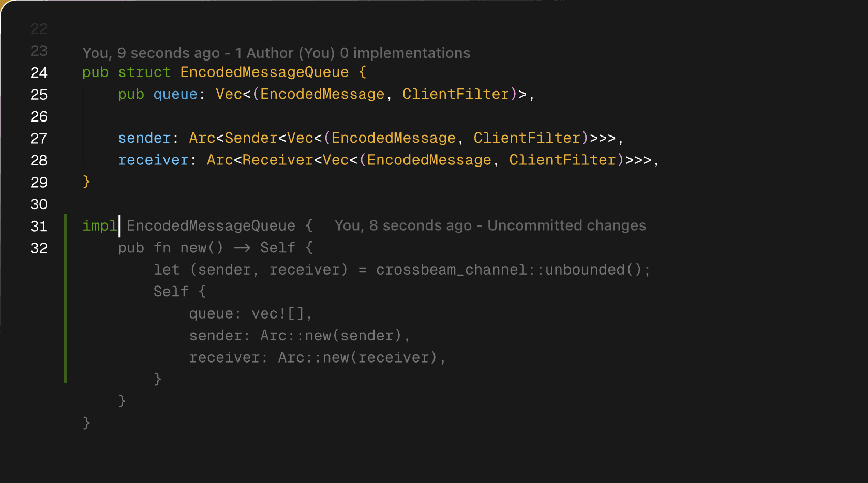Click the closing brace on line 29
The image size is (868, 483).
(86, 182)
